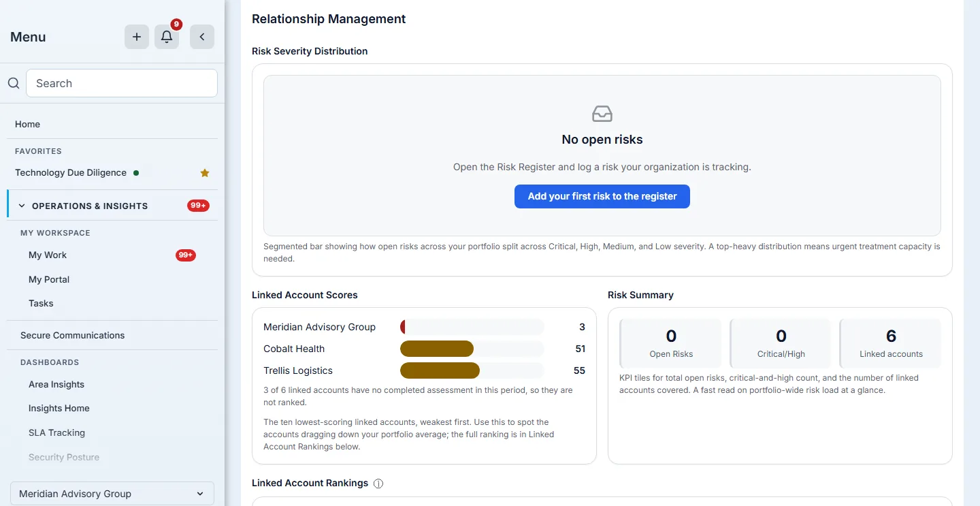This screenshot has width=980, height=506.
Task: Select the Open Risks KPI tile
Action: pos(670,343)
